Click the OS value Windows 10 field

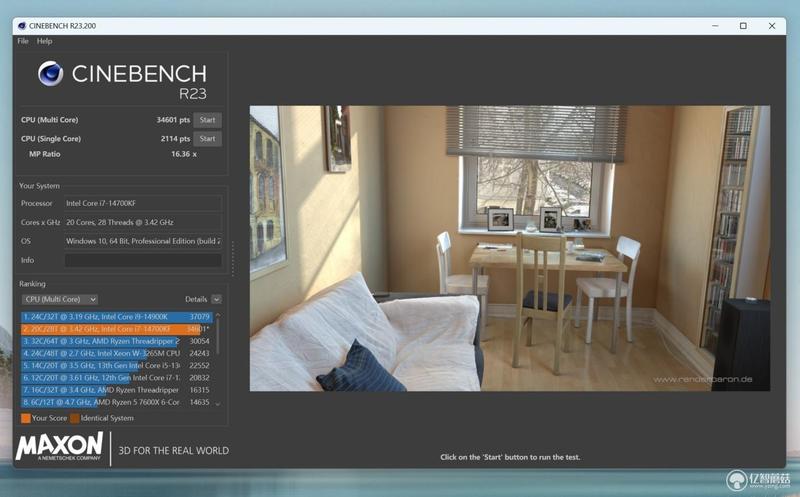click(x=143, y=241)
